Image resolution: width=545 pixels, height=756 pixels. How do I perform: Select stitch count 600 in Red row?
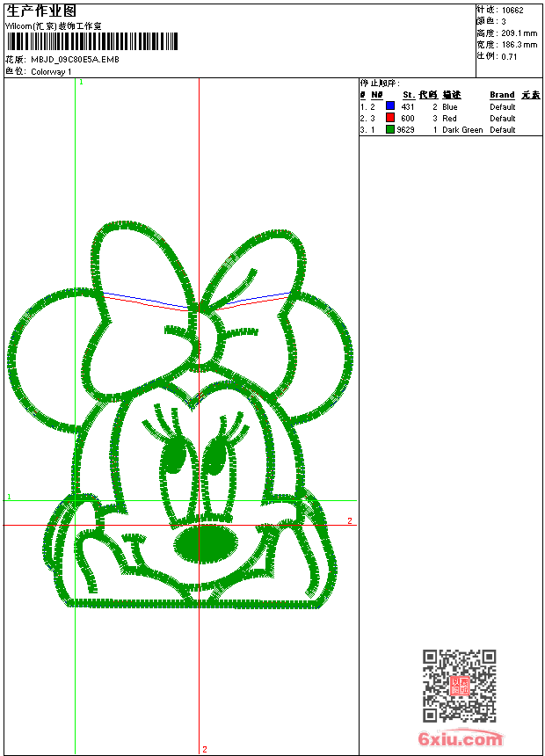(408, 118)
